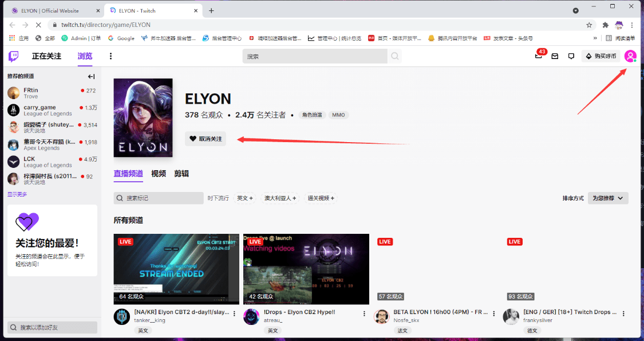
Task: Open Chrome three-dot menu
Action: click(632, 25)
